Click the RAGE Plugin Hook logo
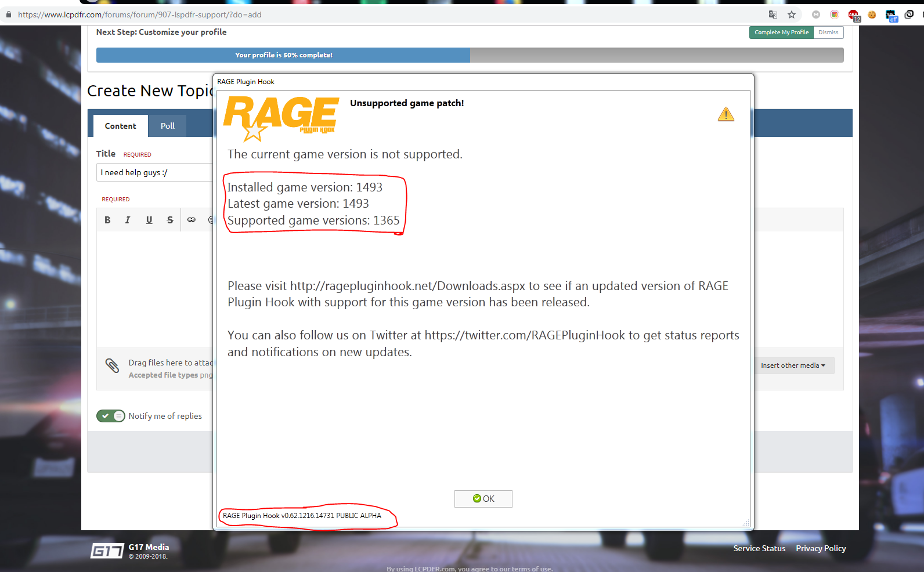 point(281,118)
